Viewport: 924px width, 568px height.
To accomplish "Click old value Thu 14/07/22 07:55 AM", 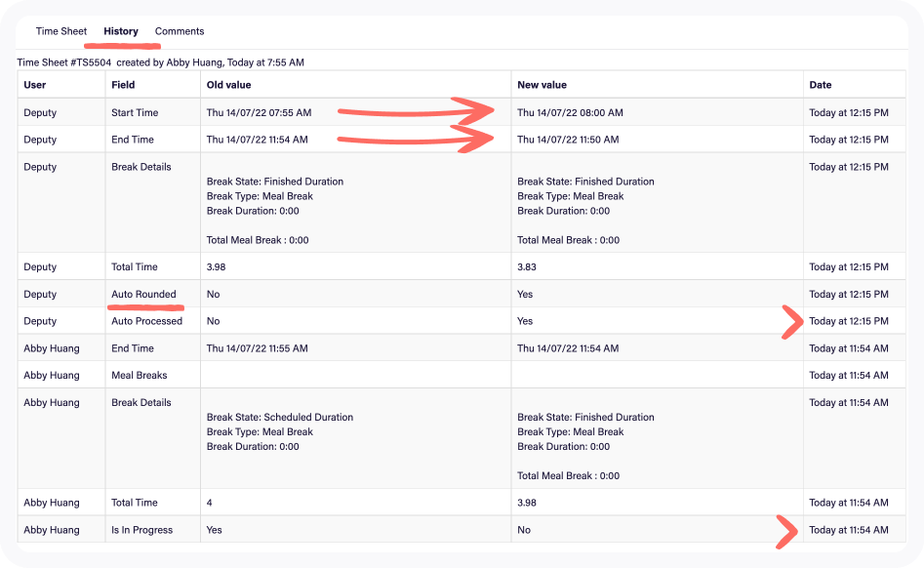I will pos(259,112).
